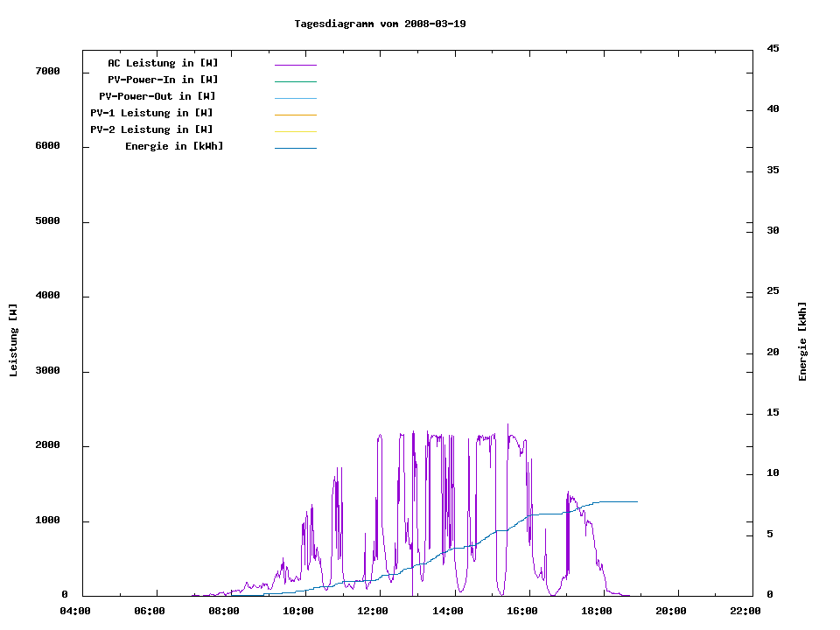Click the 7000 power axis tick label
Viewport: 840px width, 630px height.
point(46,71)
